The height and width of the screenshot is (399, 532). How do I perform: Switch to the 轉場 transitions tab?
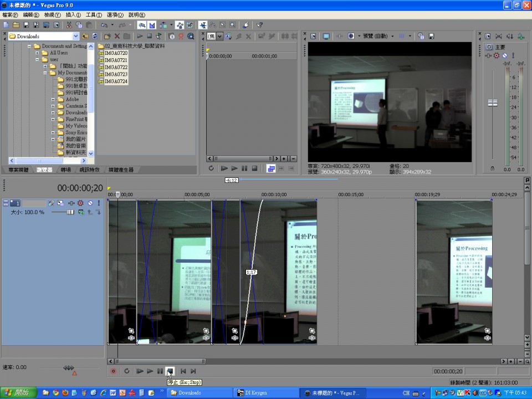[66, 170]
